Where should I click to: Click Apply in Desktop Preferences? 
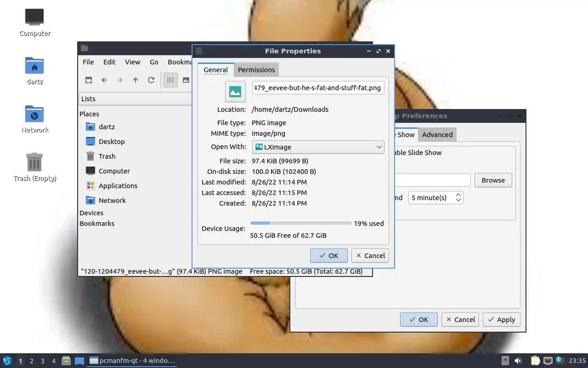[502, 320]
